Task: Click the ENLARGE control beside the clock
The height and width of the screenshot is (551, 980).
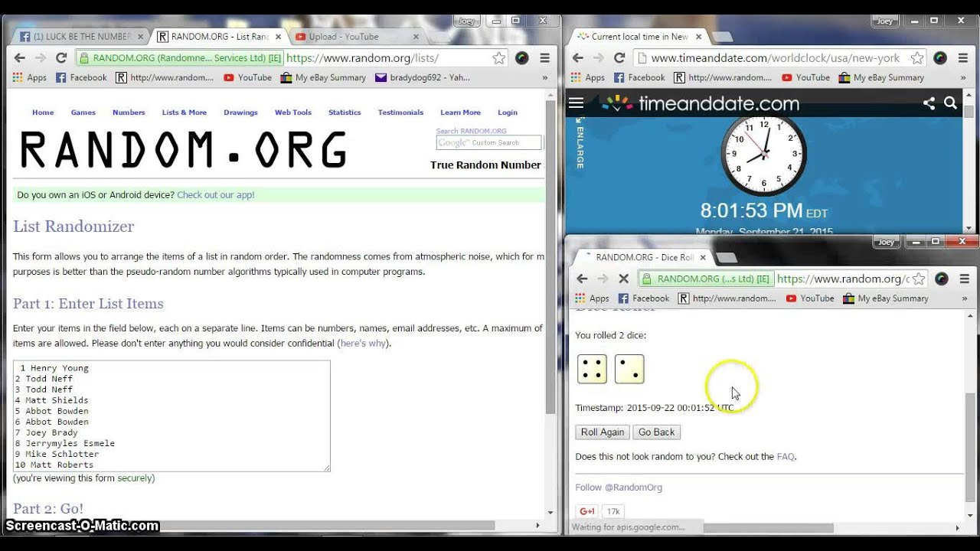Action: 579,144
